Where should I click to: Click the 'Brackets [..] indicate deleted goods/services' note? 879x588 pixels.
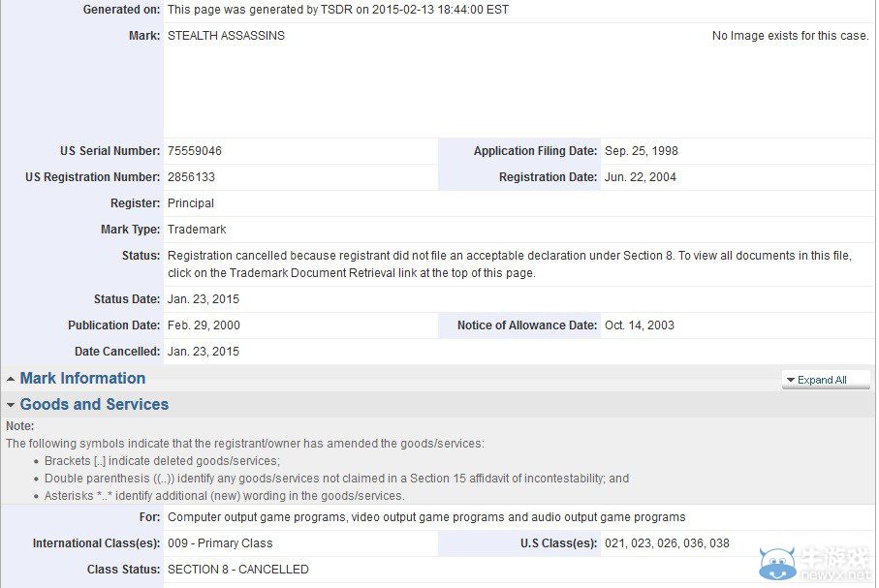point(162,461)
